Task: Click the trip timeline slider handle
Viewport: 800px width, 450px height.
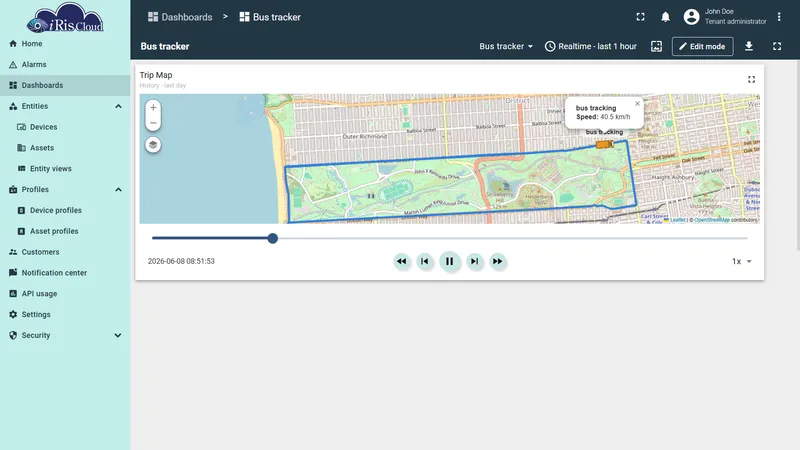Action: click(x=272, y=238)
